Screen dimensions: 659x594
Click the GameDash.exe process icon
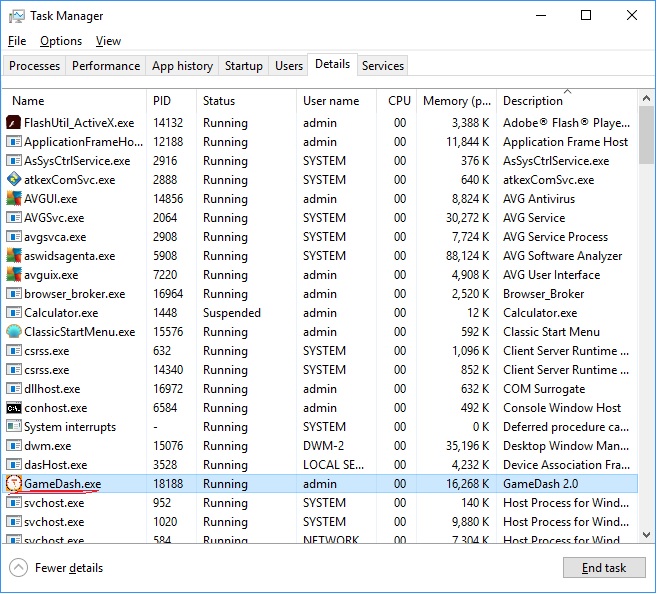[14, 484]
